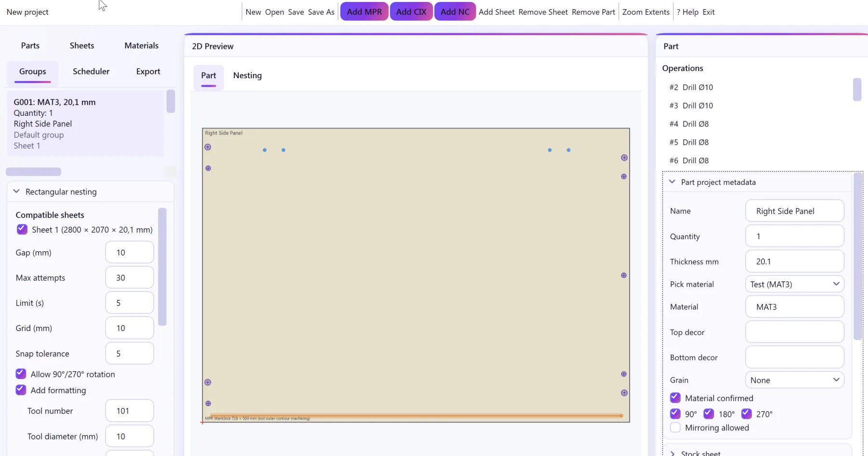Remove the selected part via Remove Part
Viewport: 868px width, 456px height.
[594, 12]
